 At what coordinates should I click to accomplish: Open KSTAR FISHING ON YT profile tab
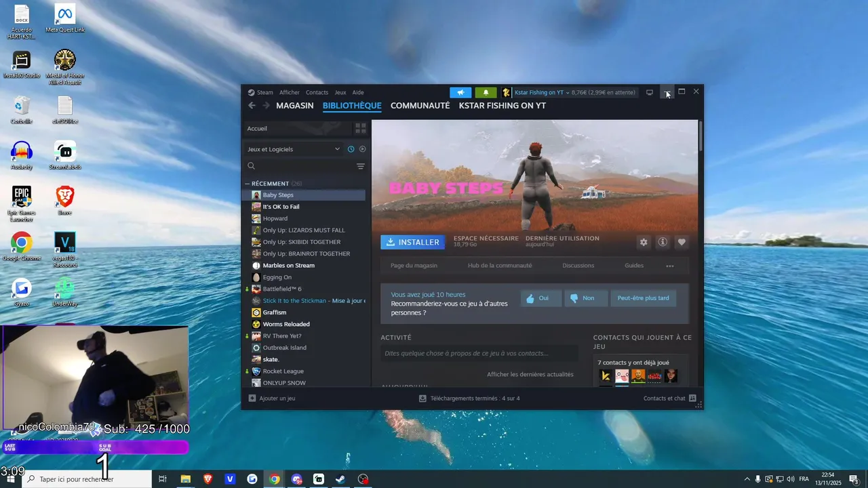[502, 106]
